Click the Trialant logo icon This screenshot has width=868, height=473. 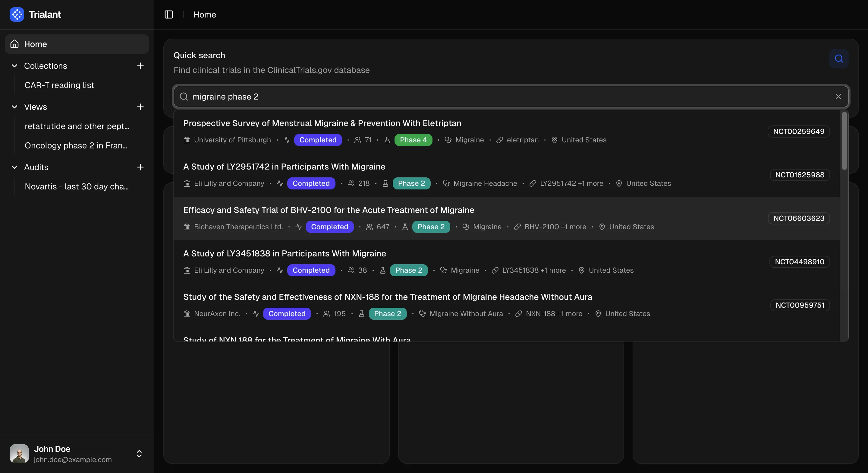(17, 14)
